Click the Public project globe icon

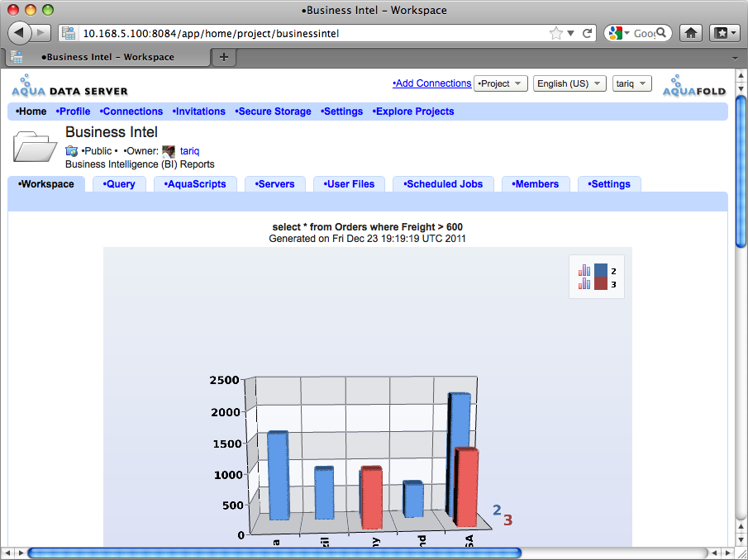[x=72, y=151]
